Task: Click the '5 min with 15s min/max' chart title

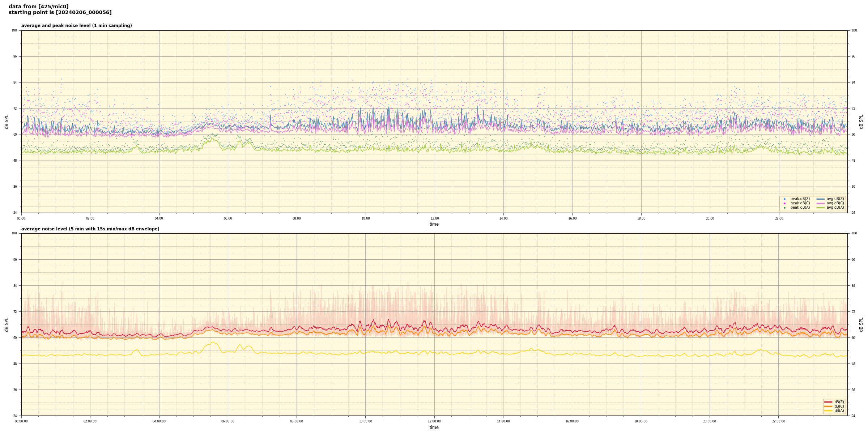Action: [90, 229]
